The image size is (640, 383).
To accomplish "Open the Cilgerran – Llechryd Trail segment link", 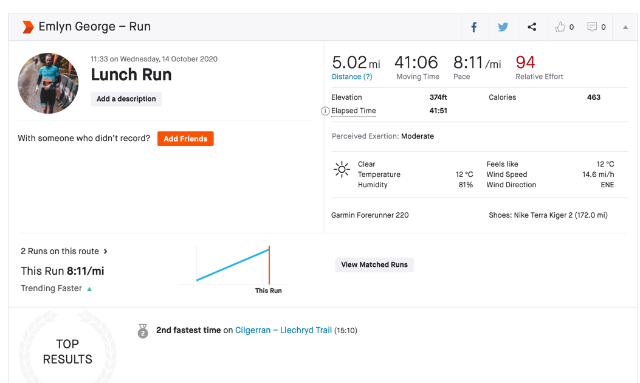I will tap(283, 330).
